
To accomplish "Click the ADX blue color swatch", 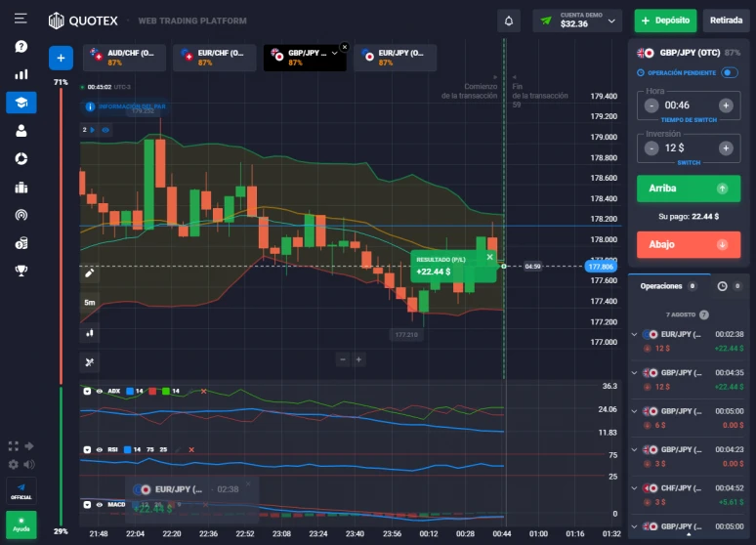I will pos(130,391).
